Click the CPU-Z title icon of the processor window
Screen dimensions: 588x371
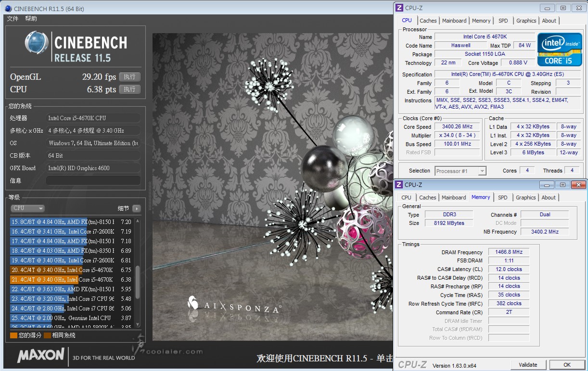click(x=399, y=8)
